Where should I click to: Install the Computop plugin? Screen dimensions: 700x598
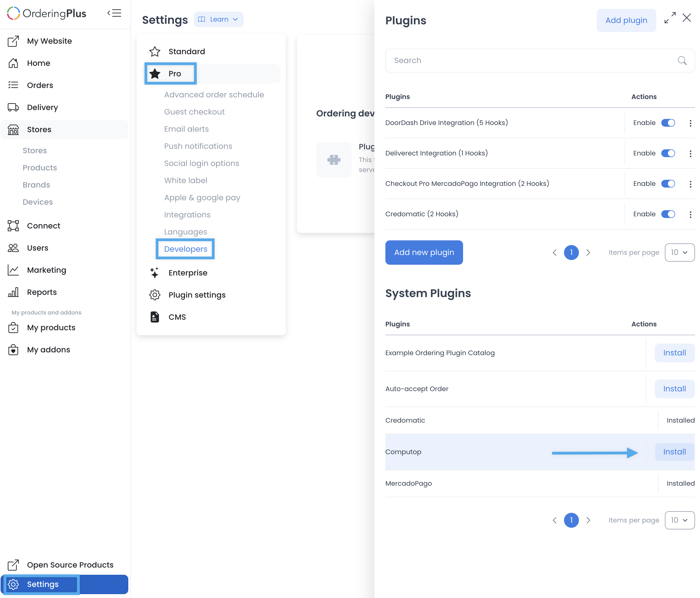[674, 452]
